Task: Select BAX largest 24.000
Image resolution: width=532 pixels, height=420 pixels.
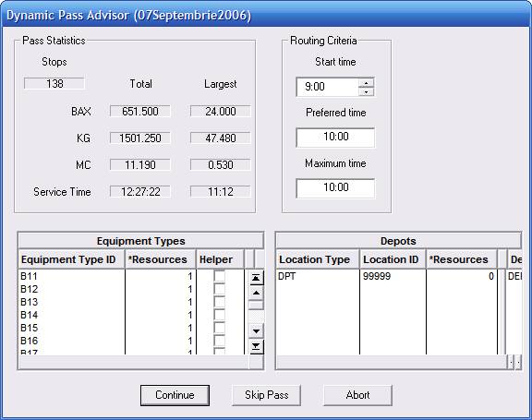Action: coord(221,111)
